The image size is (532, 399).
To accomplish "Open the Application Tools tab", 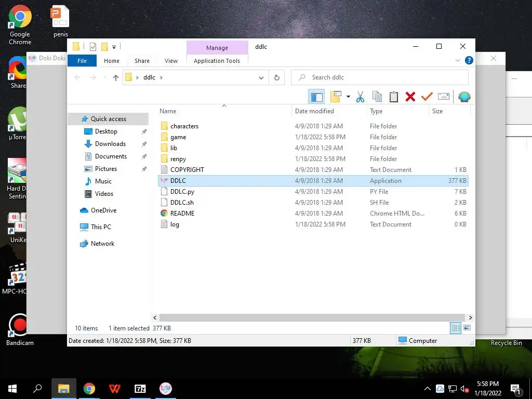I will (x=217, y=61).
